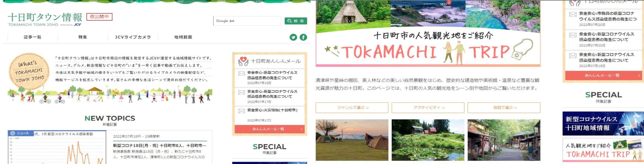Open the camping tents sunset photo thumbnail
The height and width of the screenshot is (164, 644).
pyautogui.click(x=352, y=140)
